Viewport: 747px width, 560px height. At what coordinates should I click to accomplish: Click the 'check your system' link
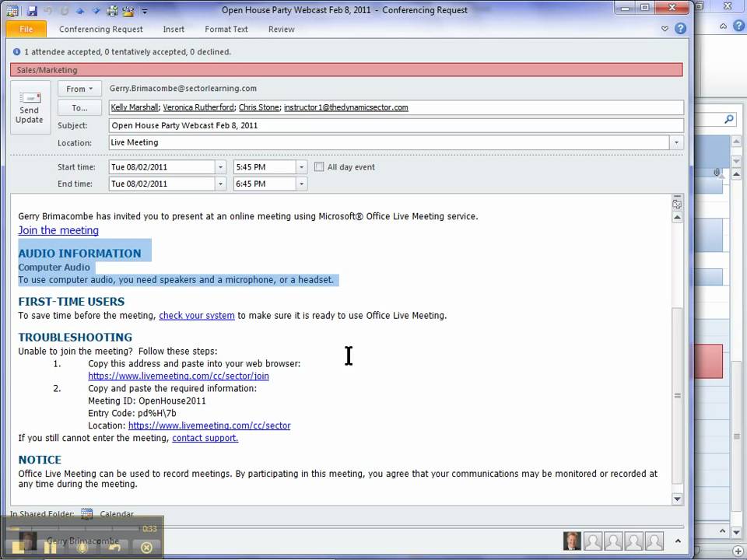pyautogui.click(x=197, y=315)
